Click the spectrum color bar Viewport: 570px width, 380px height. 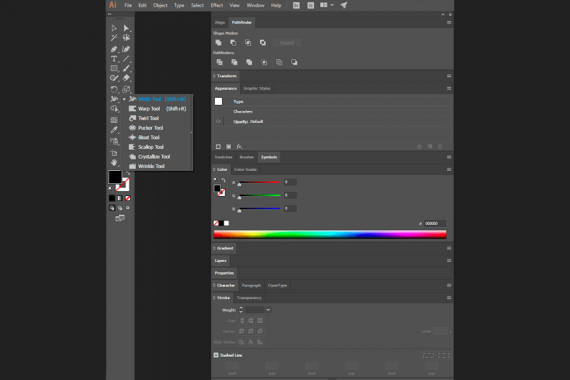click(330, 235)
